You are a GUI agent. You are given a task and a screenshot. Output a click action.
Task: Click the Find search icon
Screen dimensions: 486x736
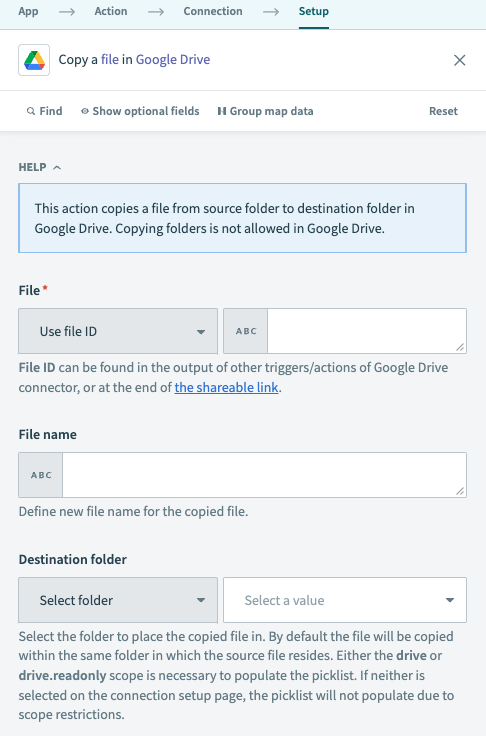point(31,111)
